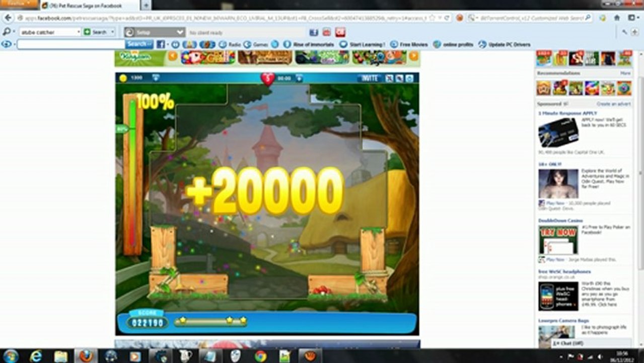Open the Games toolbar shortcut
644x363 pixels.
256,44
